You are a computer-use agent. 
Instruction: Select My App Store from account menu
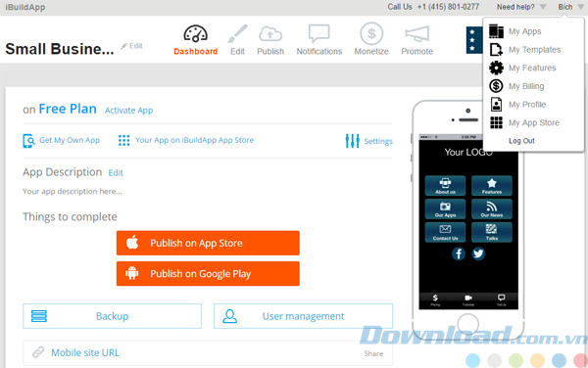(534, 122)
